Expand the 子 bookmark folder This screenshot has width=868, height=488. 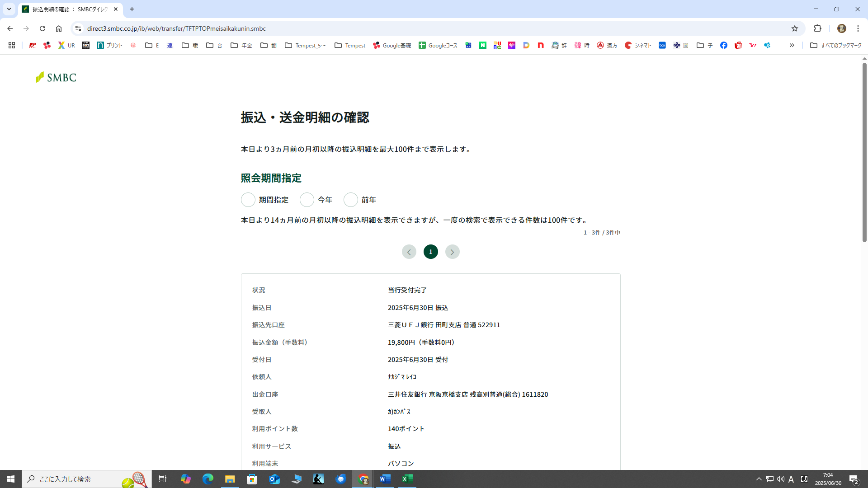click(704, 45)
